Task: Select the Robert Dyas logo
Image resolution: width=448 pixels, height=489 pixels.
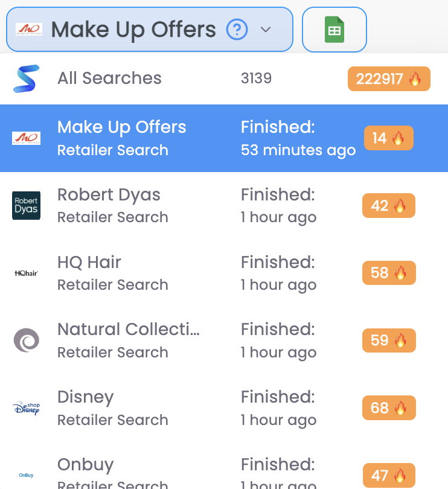Action: pos(26,205)
